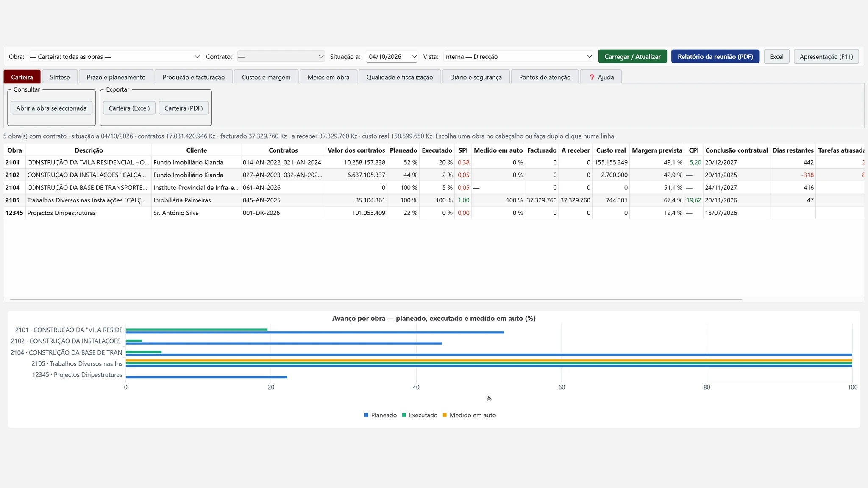Open the Situação a date picker
Image resolution: width=868 pixels, height=488 pixels.
click(392, 57)
